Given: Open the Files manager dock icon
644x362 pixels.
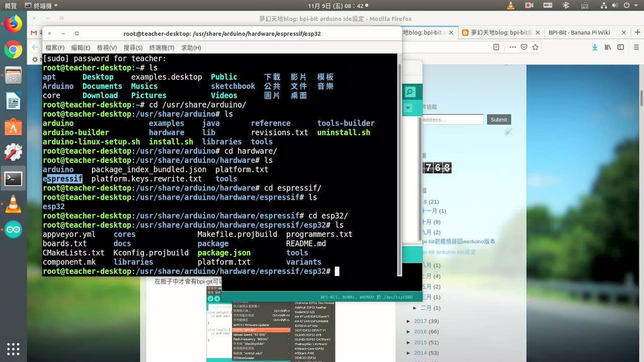Looking at the screenshot, I should click(14, 75).
